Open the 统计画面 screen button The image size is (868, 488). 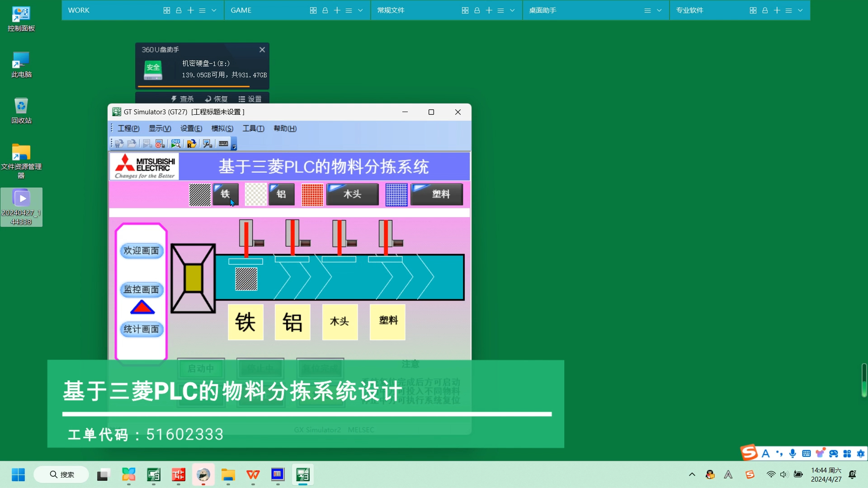coord(141,329)
